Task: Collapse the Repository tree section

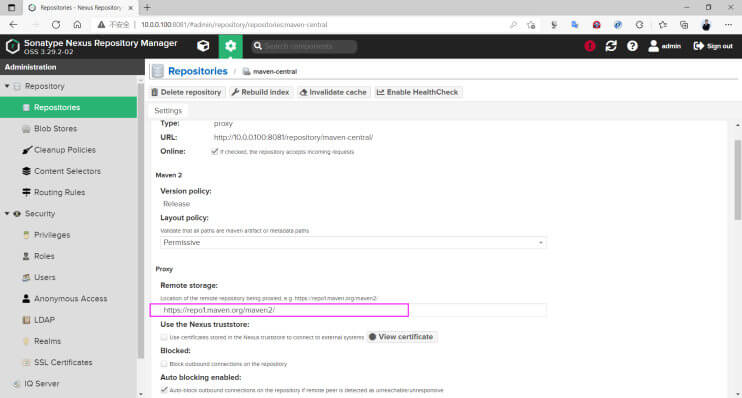Action: pyautogui.click(x=7, y=86)
